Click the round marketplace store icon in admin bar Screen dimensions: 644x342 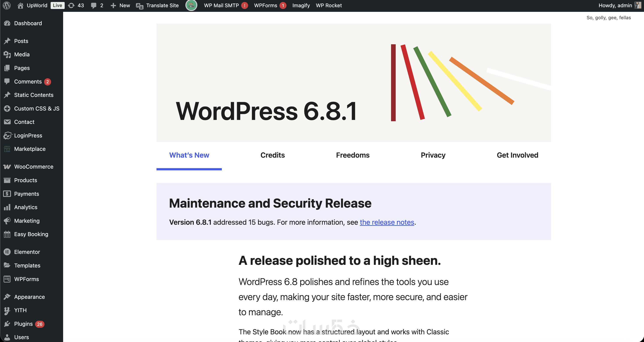pos(191,5)
